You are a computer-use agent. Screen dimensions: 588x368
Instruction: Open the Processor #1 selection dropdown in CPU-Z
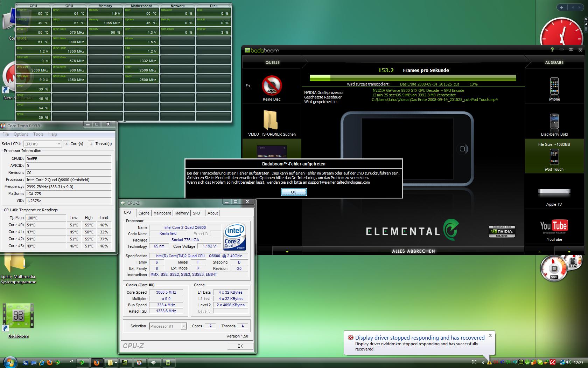pyautogui.click(x=183, y=326)
